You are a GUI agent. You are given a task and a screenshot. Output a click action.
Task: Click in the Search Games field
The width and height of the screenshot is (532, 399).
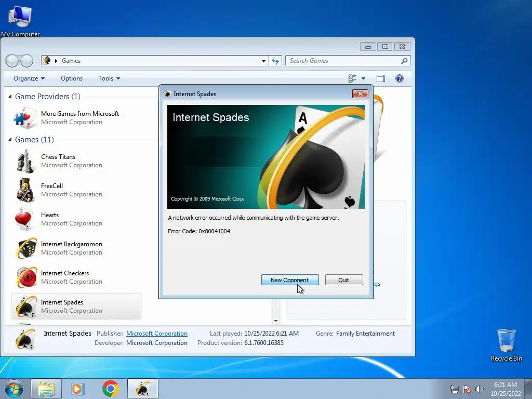point(343,61)
